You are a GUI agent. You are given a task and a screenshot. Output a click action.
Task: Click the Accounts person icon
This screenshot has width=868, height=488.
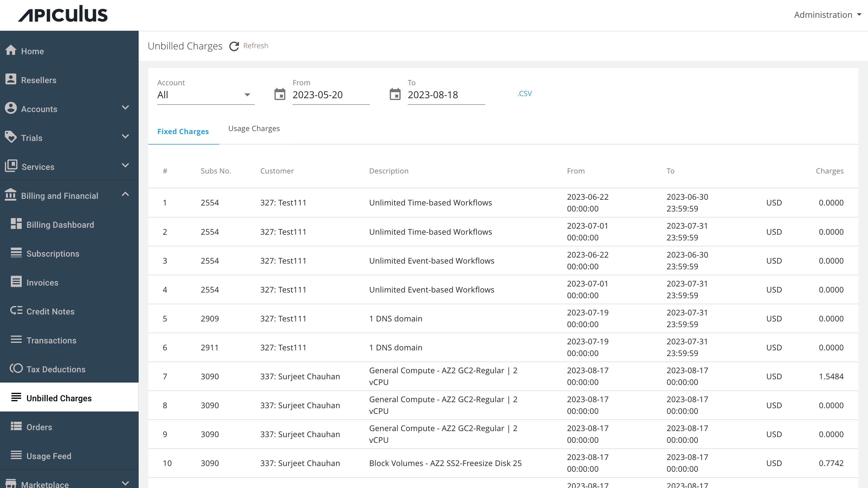click(x=11, y=108)
